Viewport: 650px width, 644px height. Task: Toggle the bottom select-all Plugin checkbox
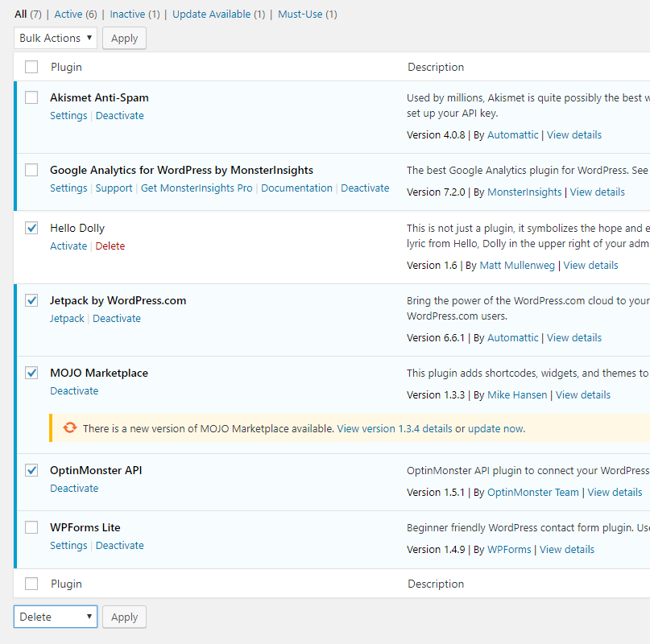[x=31, y=584]
